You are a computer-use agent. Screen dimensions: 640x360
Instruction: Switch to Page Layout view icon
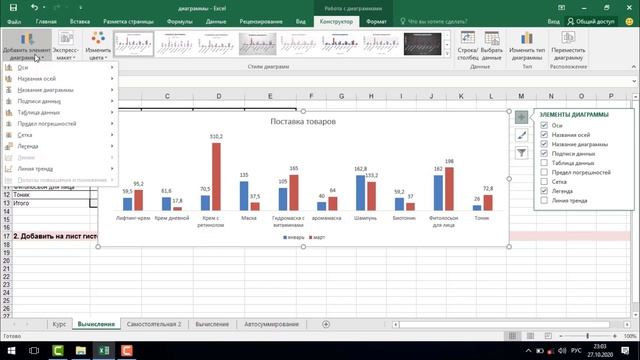coord(530,336)
